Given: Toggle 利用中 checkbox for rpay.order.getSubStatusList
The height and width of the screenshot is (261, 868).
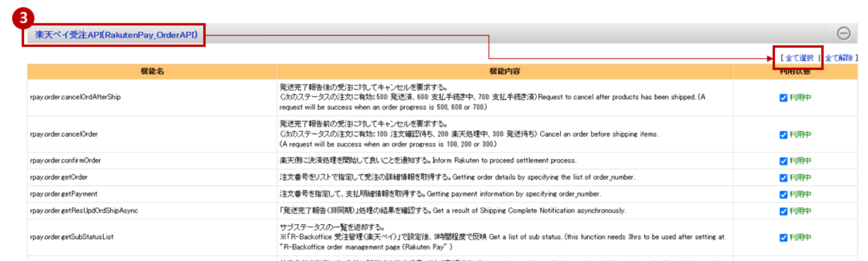Looking at the screenshot, I should (x=783, y=237).
